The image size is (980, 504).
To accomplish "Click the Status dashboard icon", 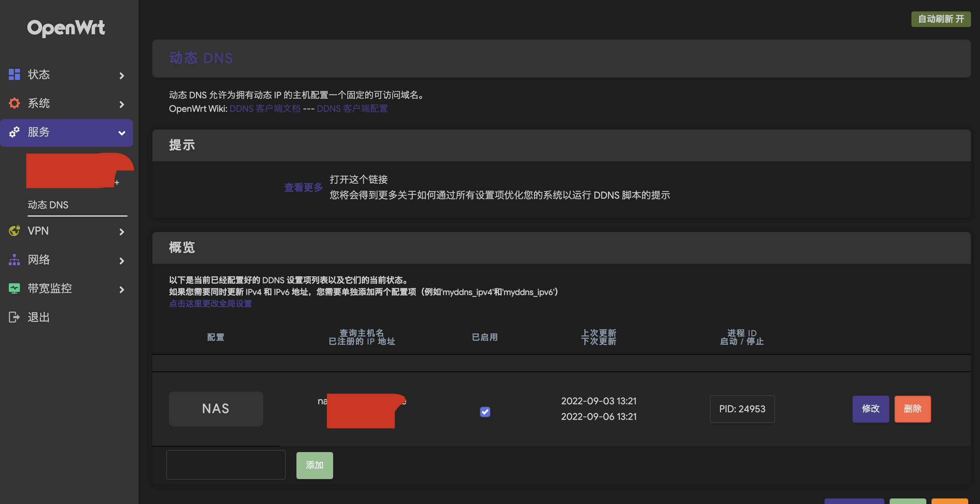I will (x=14, y=74).
